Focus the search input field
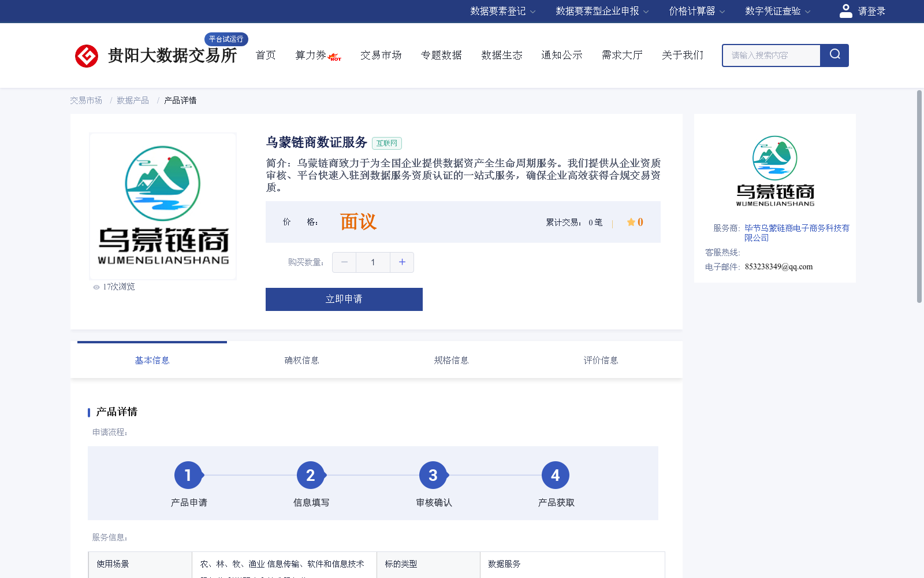 pos(772,55)
